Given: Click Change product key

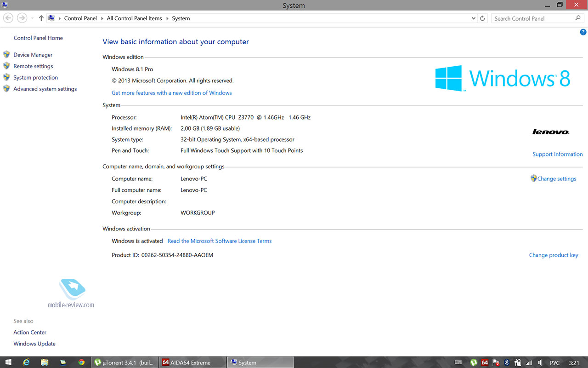Looking at the screenshot, I should [554, 255].
